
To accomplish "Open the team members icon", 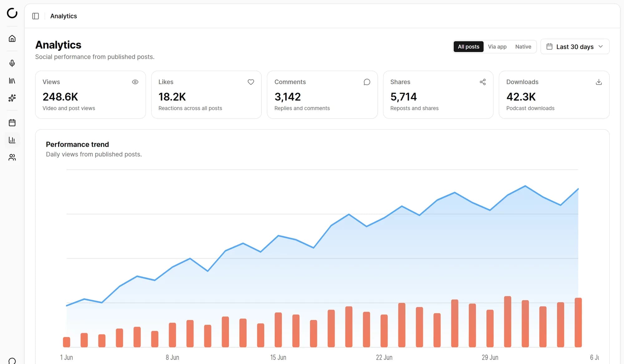I will click(x=12, y=158).
